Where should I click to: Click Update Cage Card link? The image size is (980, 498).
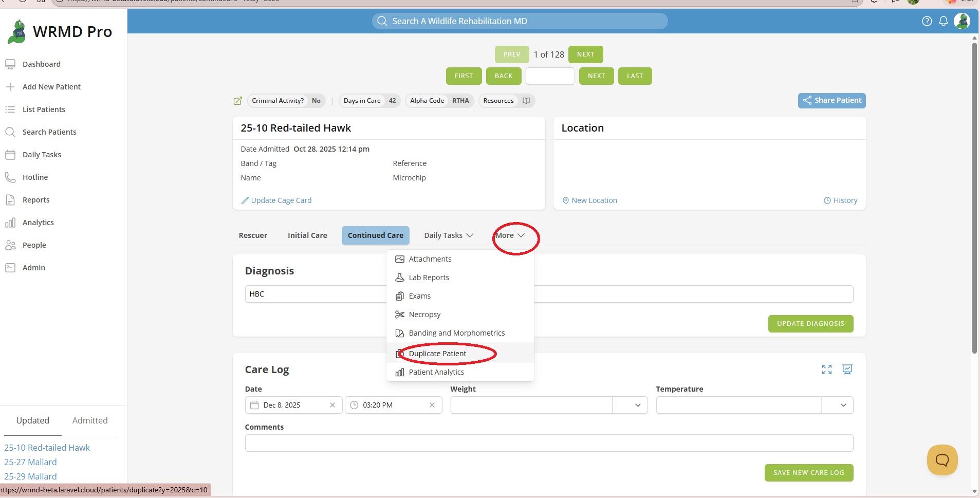[x=276, y=200]
